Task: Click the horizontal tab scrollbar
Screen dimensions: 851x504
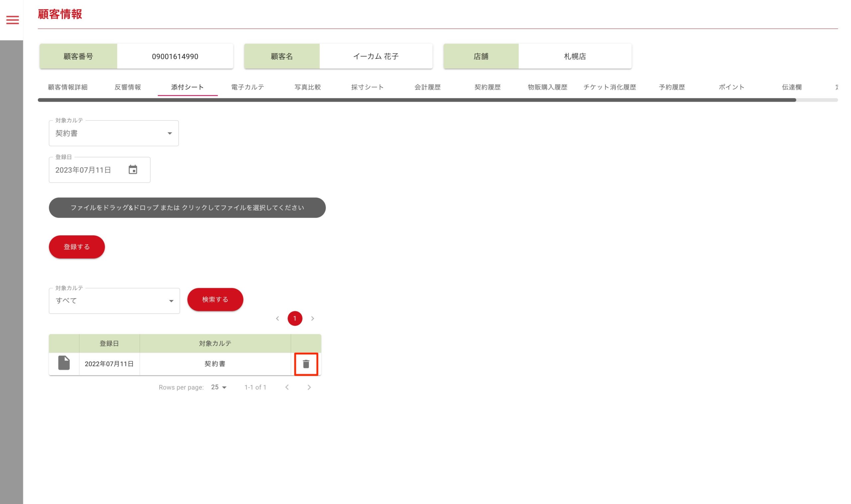Action: [416, 100]
